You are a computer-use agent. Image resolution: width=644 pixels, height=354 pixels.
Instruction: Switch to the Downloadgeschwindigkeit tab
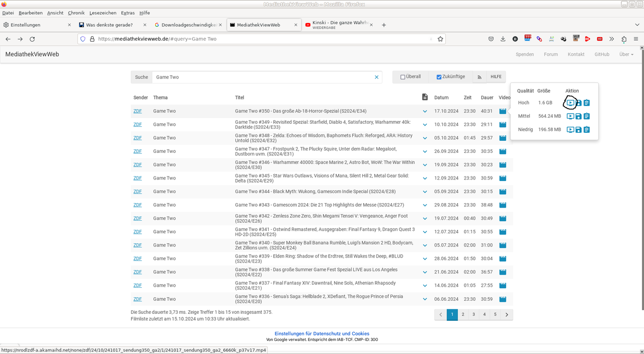(x=189, y=25)
